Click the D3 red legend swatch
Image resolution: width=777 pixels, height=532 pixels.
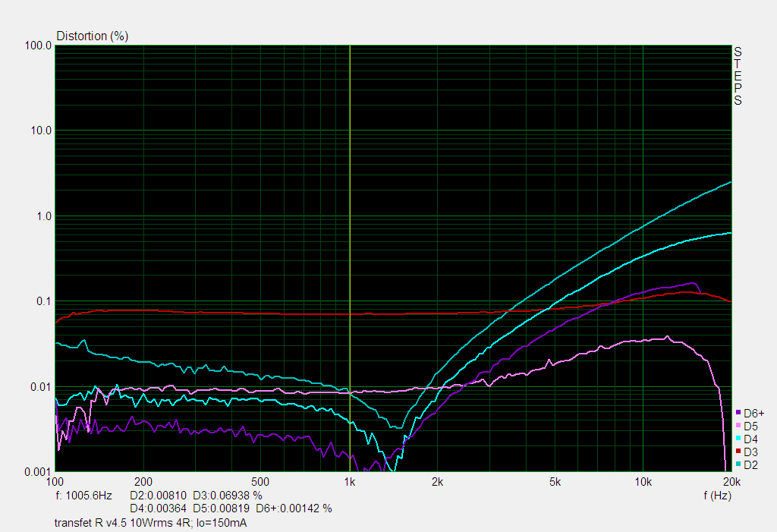[738, 452]
